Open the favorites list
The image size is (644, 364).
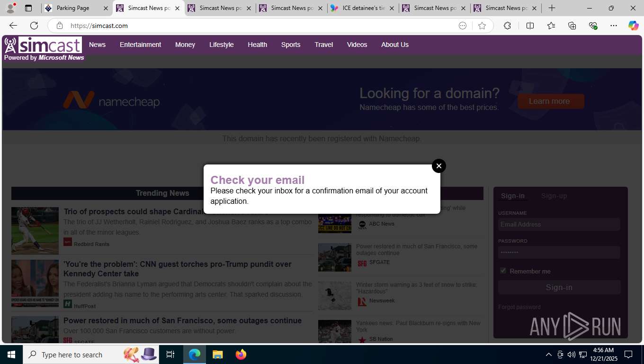pos(551,26)
